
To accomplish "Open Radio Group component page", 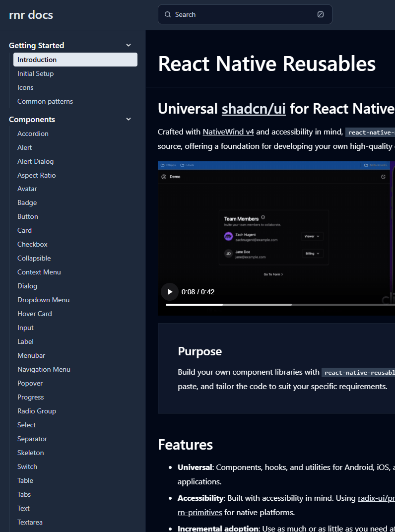I will point(37,411).
